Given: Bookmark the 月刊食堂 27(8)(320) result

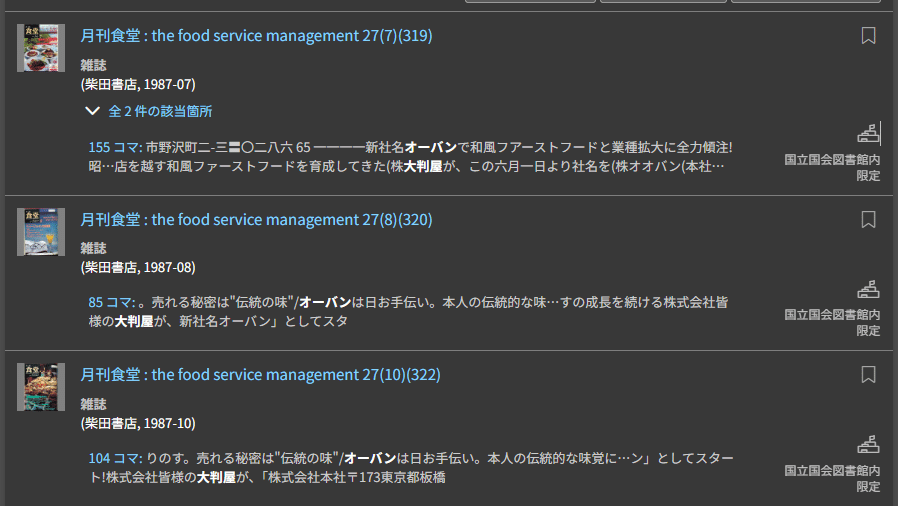Looking at the screenshot, I should pyautogui.click(x=868, y=220).
